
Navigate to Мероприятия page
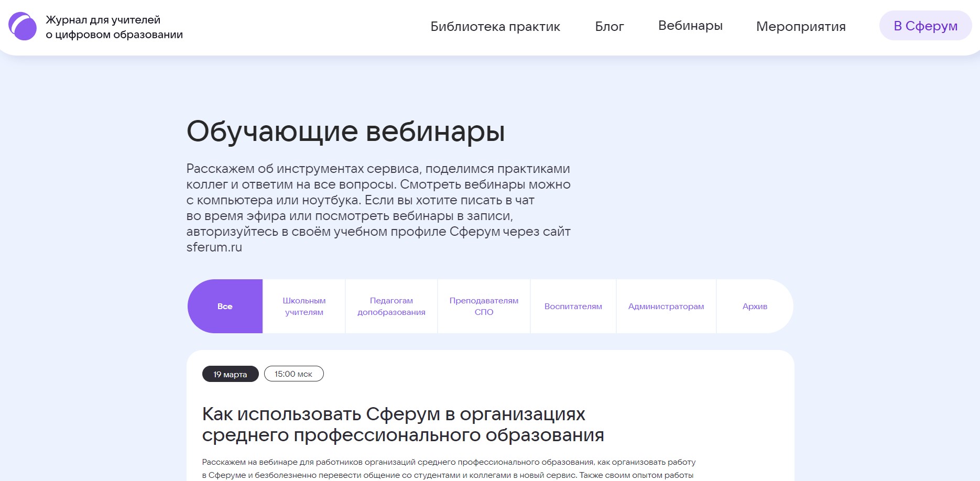point(801,26)
